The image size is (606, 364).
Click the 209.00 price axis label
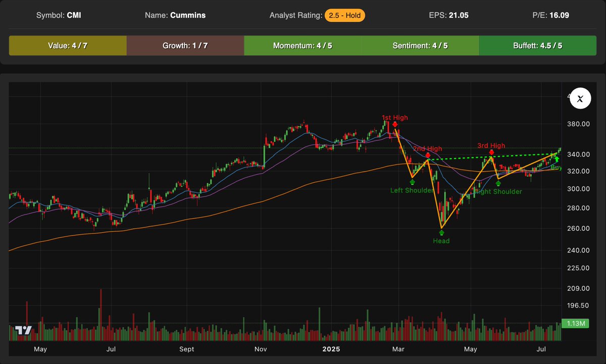[579, 289]
